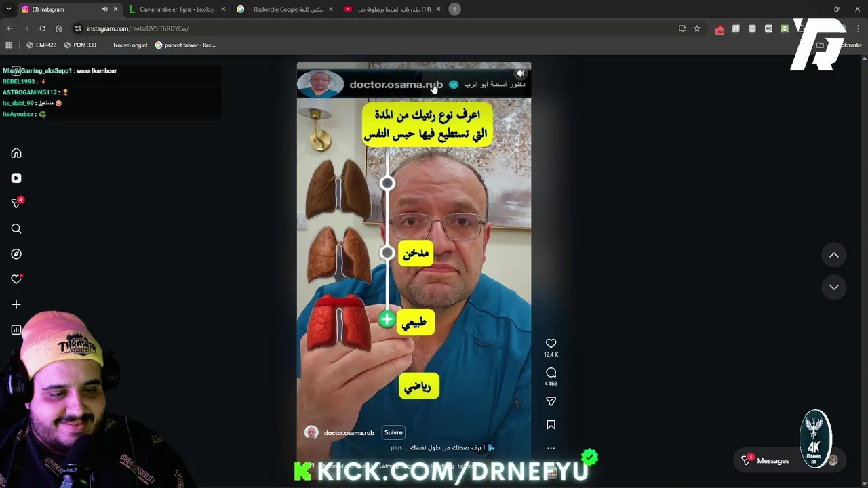
Task: Open the red toolbox extension icon
Action: pos(719,29)
